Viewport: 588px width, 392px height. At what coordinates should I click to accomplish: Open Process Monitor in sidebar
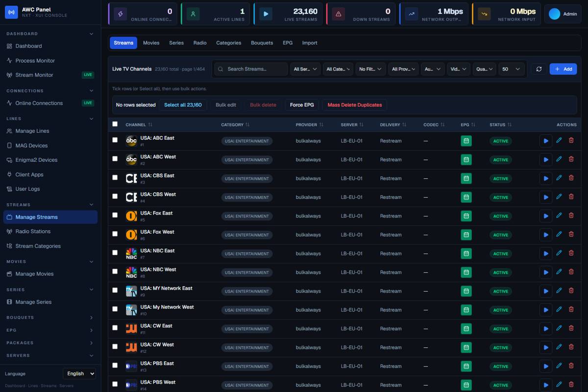50,61
